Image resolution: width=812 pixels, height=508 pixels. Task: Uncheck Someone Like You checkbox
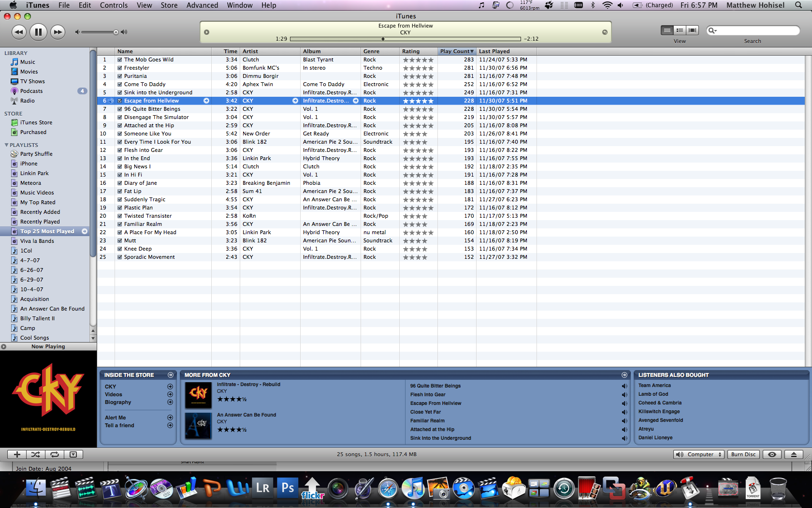pos(119,134)
